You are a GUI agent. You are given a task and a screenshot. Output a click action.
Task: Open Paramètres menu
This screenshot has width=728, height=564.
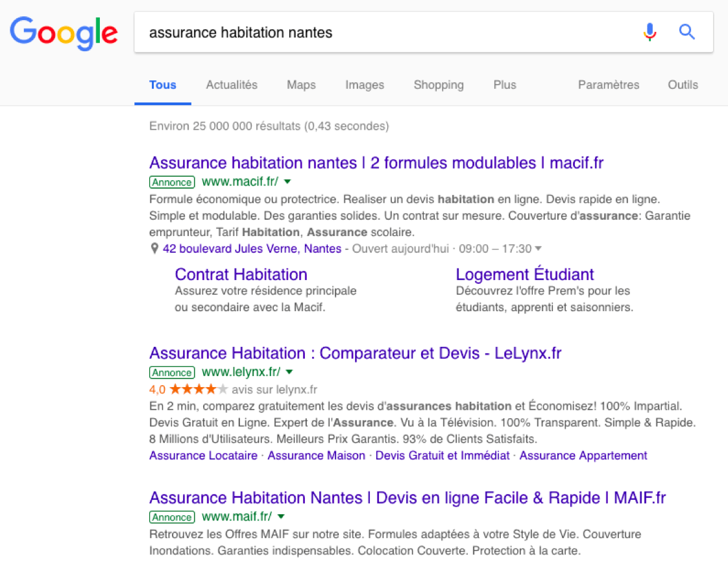(x=609, y=85)
